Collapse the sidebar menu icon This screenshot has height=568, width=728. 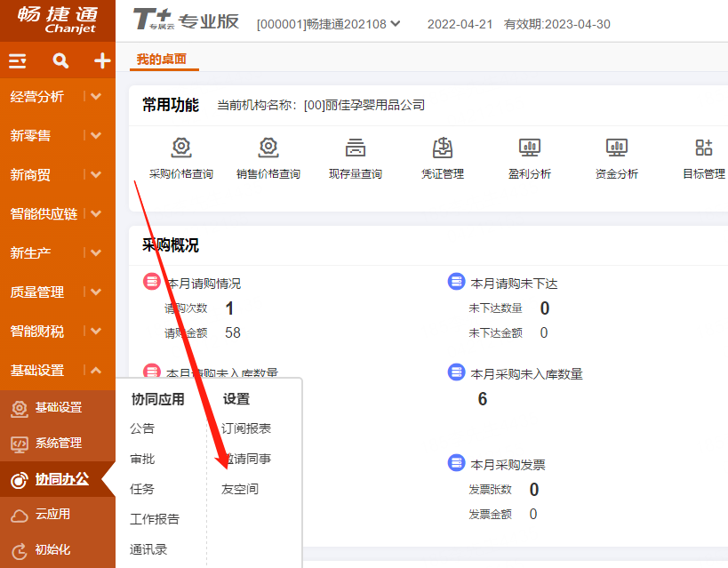[17, 60]
